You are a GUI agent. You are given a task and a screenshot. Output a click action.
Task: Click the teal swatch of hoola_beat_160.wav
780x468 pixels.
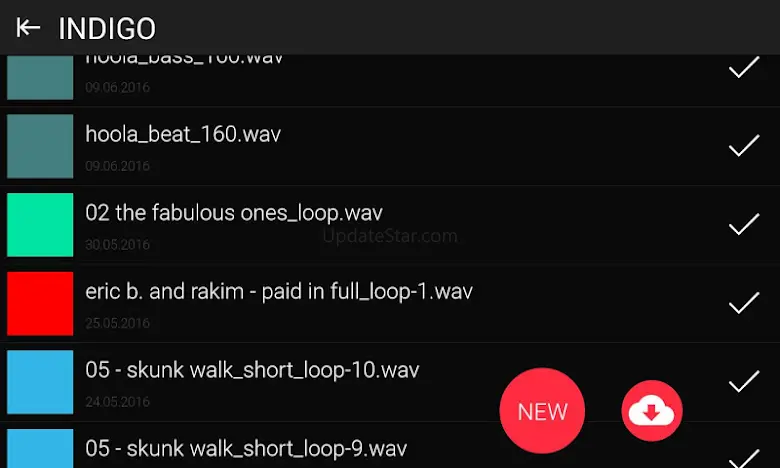pyautogui.click(x=40, y=146)
